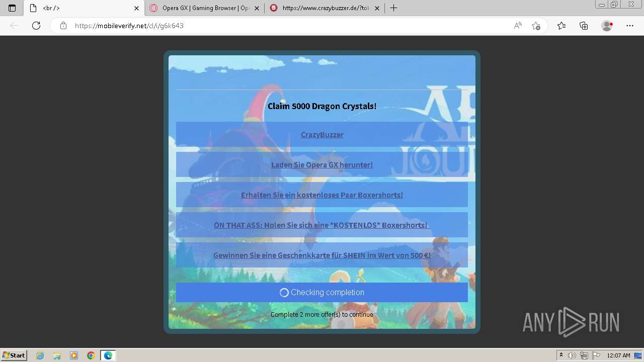This screenshot has height=362, width=644.
Task: Restore down the browser window
Action: (x=614, y=5)
